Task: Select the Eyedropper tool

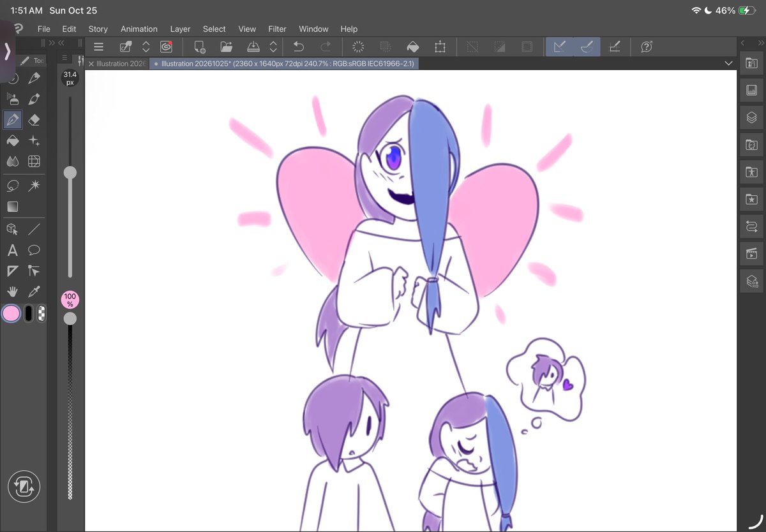Action: [34, 292]
